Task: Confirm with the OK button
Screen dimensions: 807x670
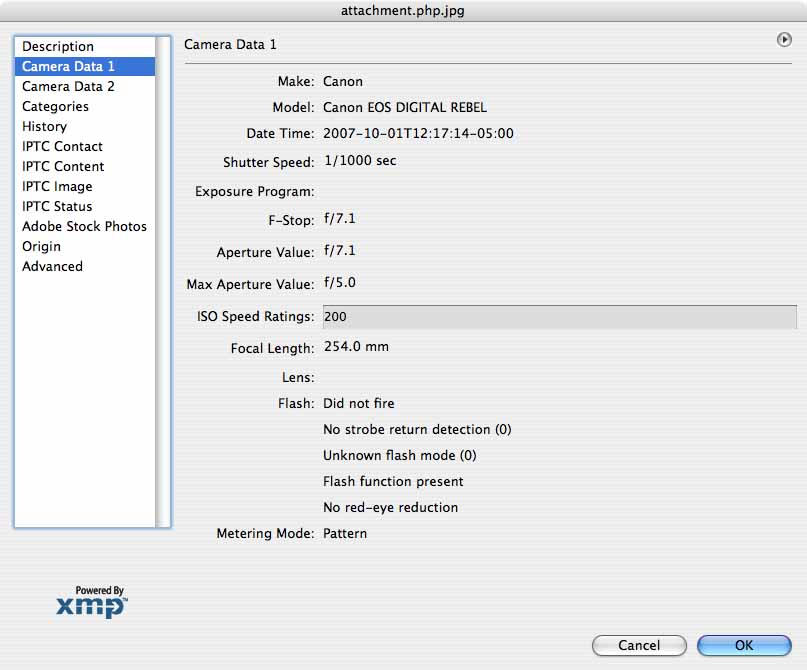Action: 744,645
